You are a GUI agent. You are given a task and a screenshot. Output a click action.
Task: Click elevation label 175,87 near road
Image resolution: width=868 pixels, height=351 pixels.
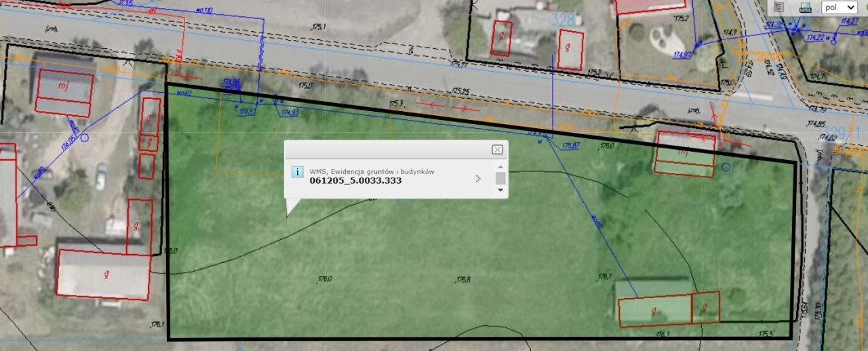click(571, 146)
